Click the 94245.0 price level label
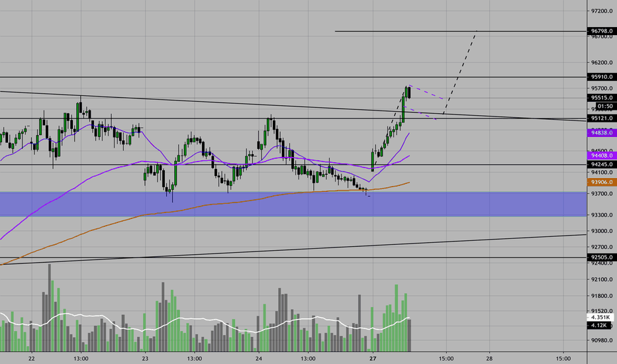The image size is (617, 364). 602,164
